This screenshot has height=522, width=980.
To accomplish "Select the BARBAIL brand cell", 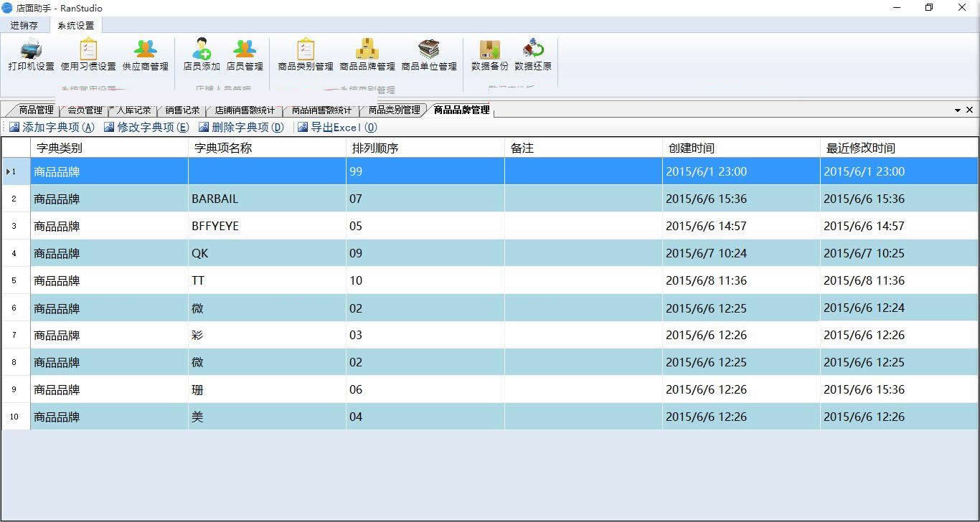I will 267,199.
